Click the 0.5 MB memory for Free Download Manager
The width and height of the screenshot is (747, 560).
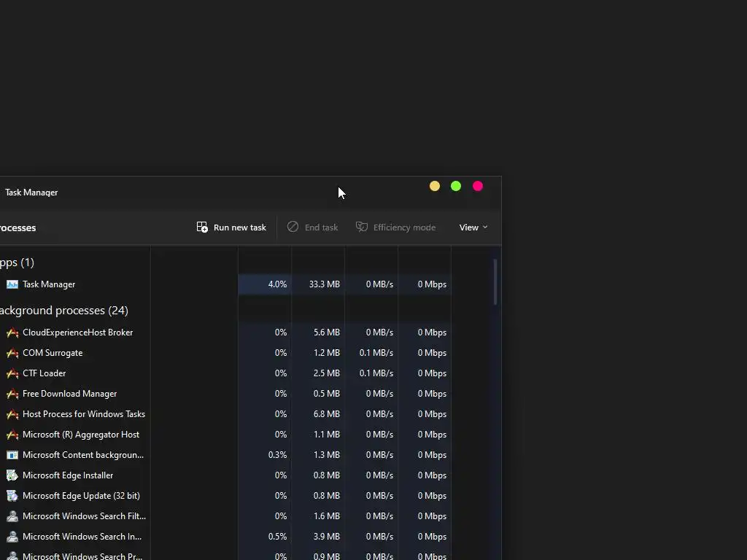click(327, 394)
